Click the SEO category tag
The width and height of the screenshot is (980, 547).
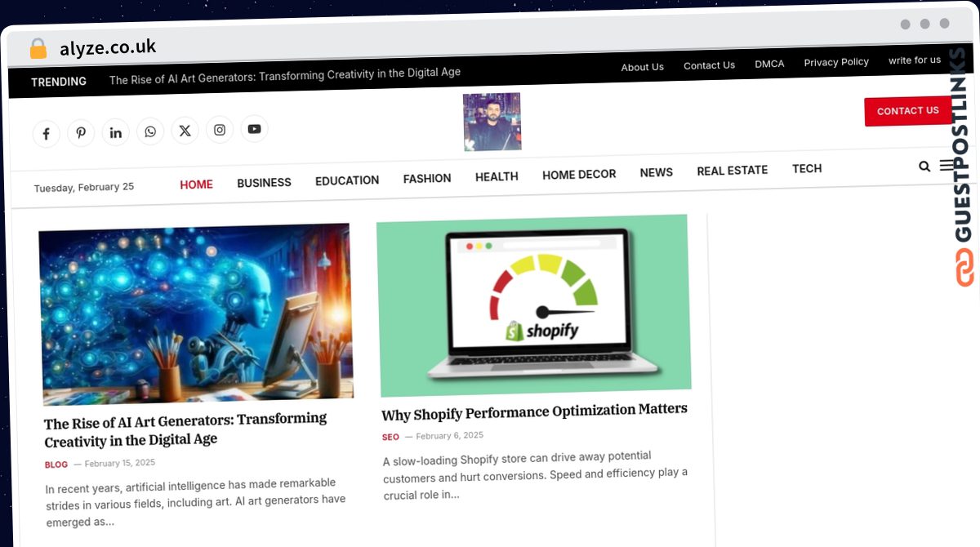click(x=390, y=437)
